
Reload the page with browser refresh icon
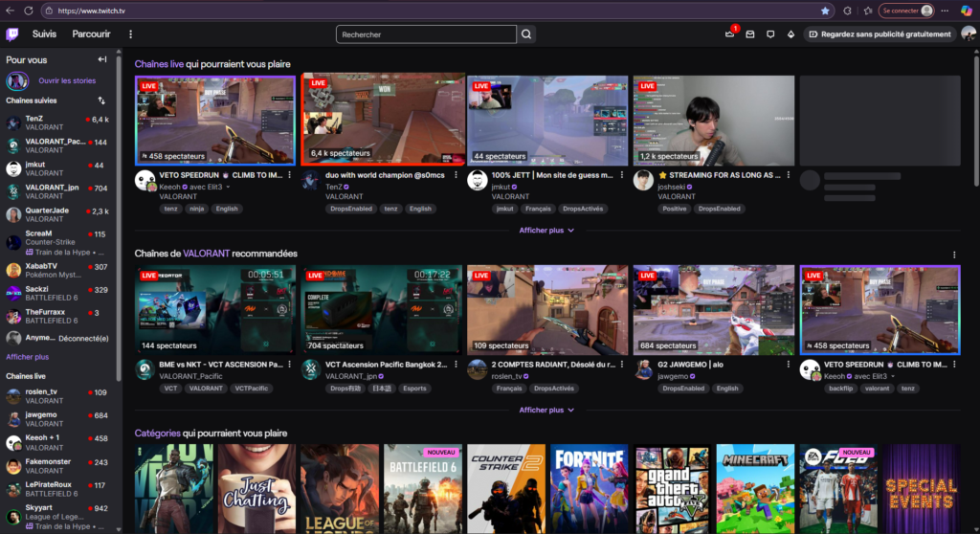coord(29,11)
